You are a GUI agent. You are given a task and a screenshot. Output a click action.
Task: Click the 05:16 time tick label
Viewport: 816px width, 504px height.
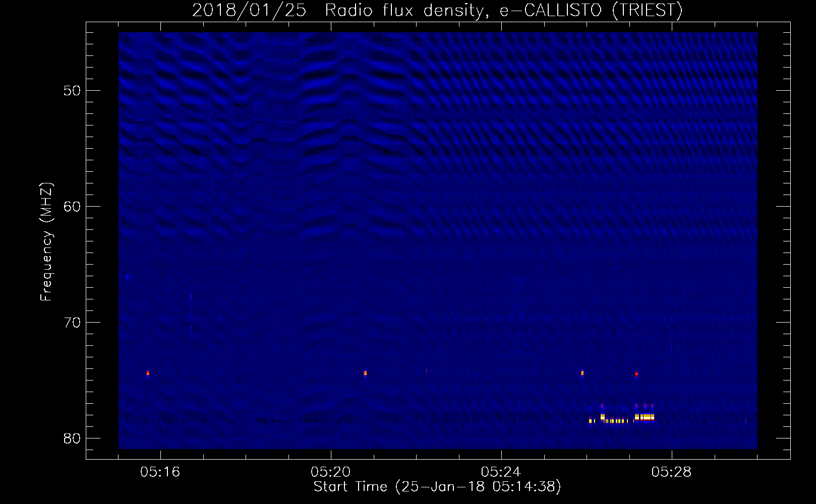coord(160,472)
